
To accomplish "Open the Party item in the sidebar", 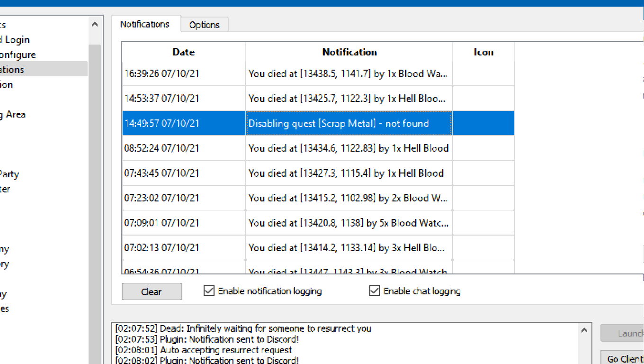I will 9,174.
